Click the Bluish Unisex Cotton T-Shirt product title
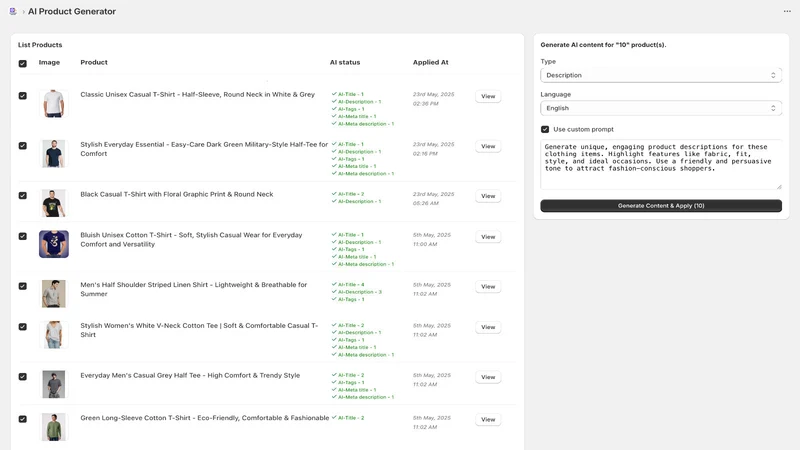 (x=191, y=240)
